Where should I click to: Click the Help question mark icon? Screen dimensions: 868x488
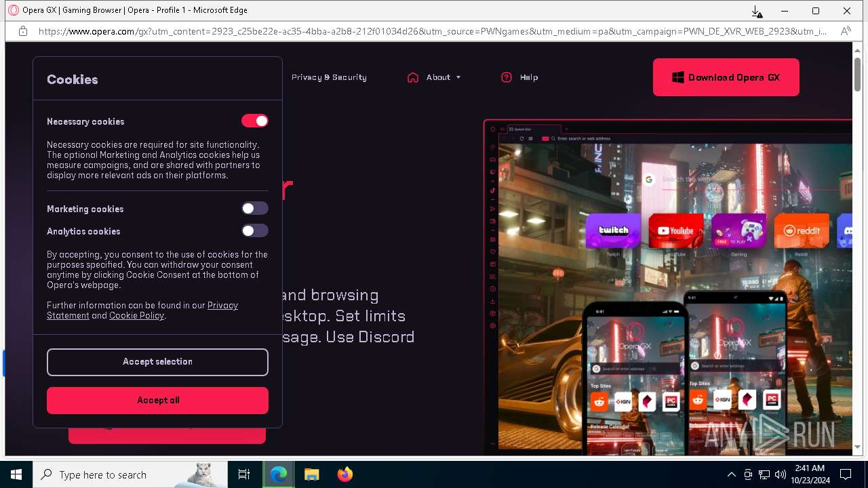tap(507, 77)
